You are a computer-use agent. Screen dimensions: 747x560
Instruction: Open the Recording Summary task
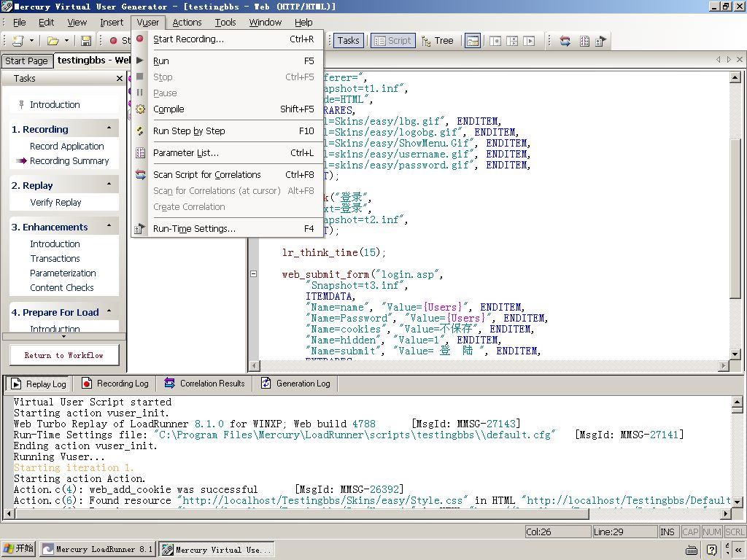pos(69,161)
